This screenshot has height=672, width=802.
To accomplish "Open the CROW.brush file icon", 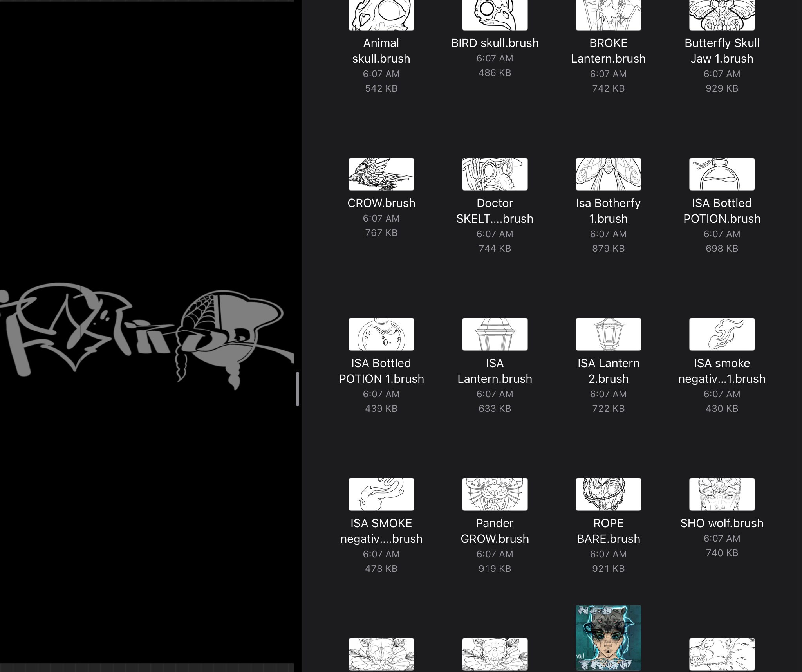I will pyautogui.click(x=381, y=174).
